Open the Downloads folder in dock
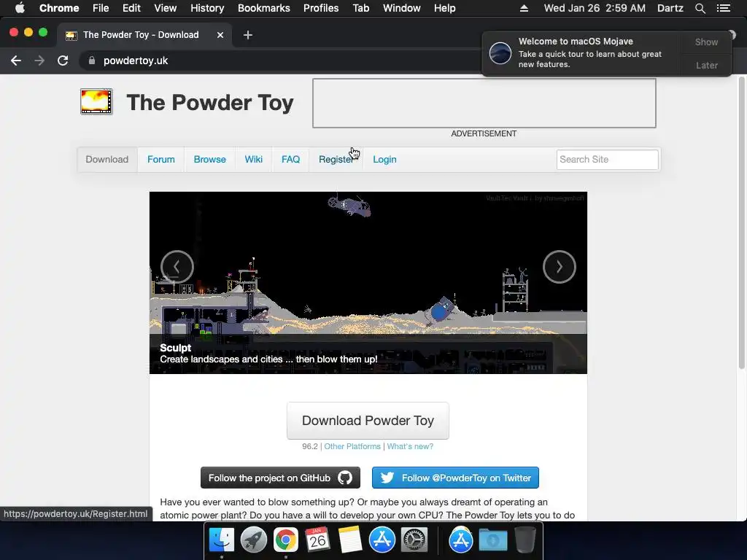Viewport: 747px width, 560px height. 492,540
